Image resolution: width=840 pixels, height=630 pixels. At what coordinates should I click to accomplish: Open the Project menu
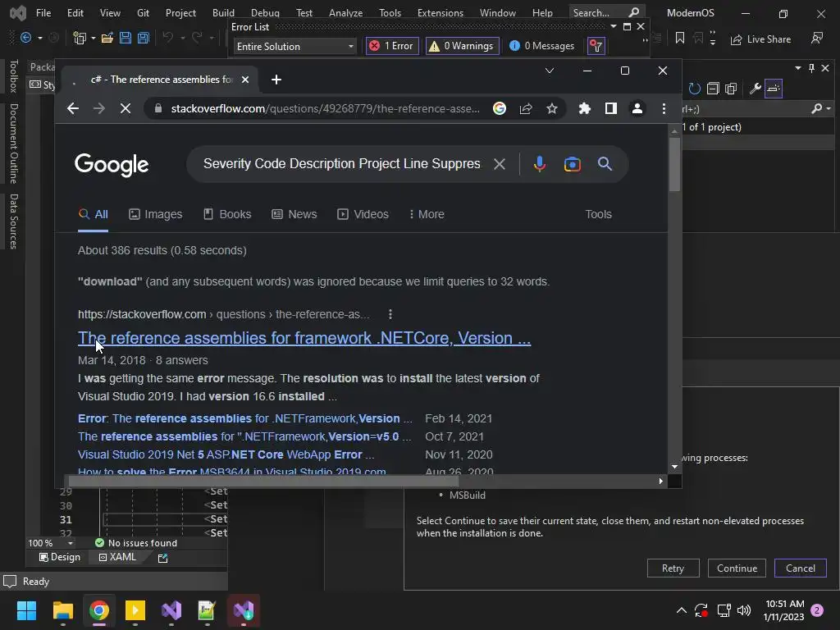tap(180, 13)
